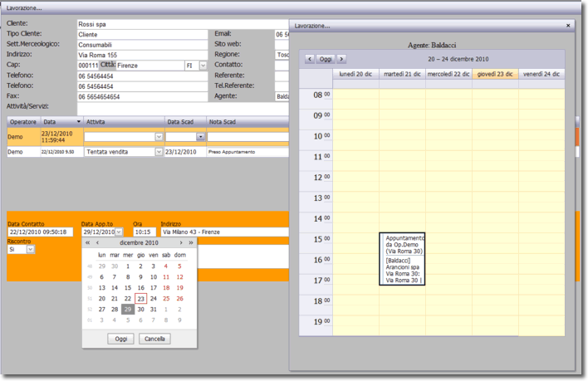Go to next week in agent calendar
588x381 pixels.
coord(341,59)
